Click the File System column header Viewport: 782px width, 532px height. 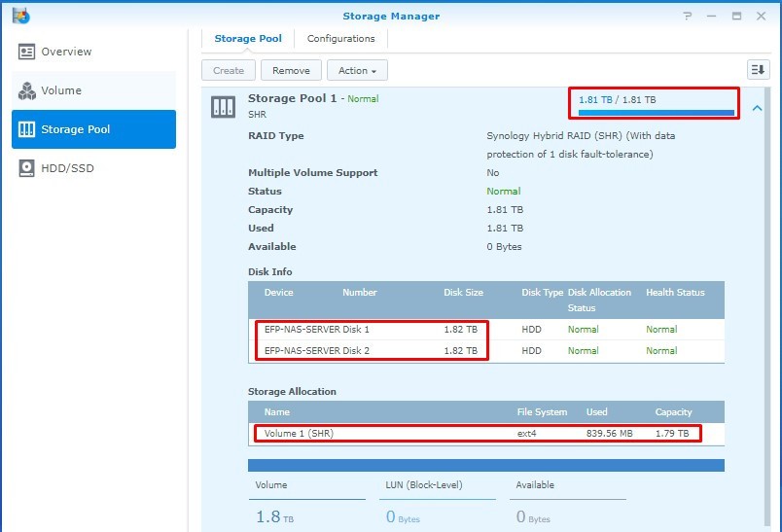(x=542, y=412)
